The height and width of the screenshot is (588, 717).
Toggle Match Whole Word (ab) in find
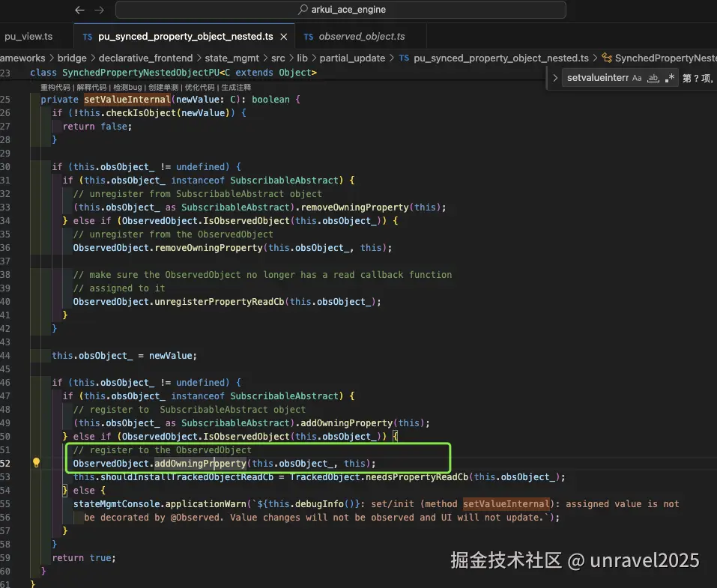pos(653,78)
